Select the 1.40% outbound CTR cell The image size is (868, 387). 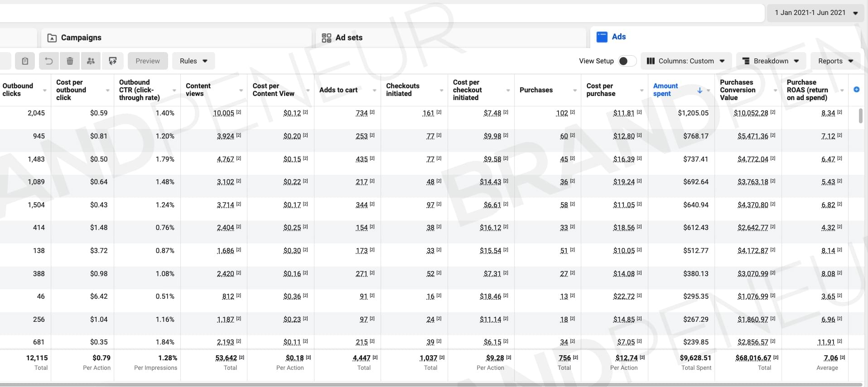[x=165, y=113]
